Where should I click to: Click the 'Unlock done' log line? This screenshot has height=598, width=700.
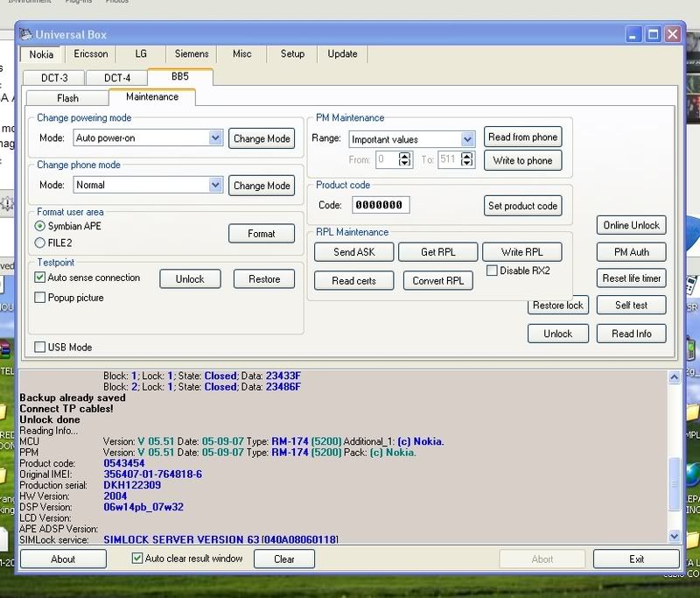point(50,419)
